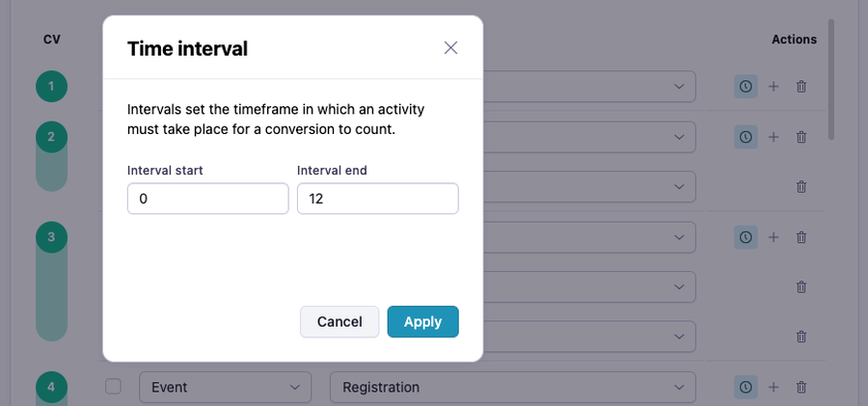This screenshot has height=406, width=868.
Task: Close the Time interval dialog
Action: point(450,48)
